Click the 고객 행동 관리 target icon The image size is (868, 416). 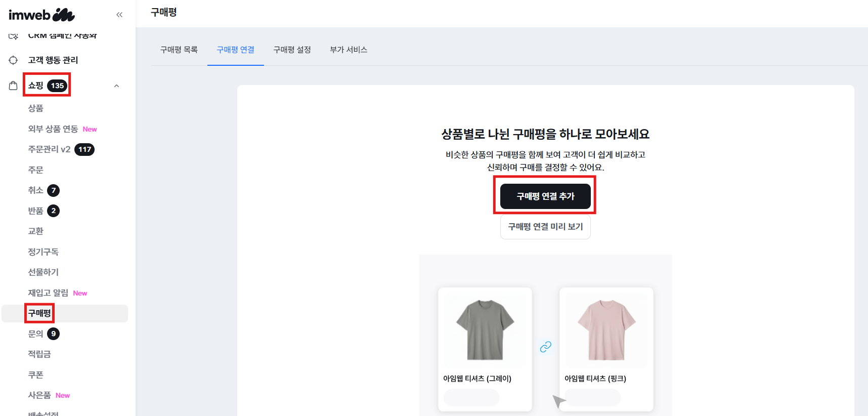13,60
